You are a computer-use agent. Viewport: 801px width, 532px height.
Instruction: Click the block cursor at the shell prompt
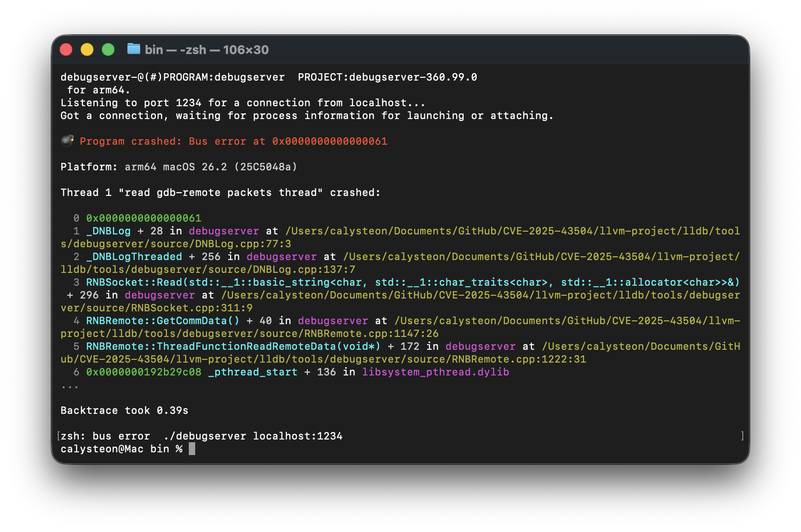(x=192, y=449)
